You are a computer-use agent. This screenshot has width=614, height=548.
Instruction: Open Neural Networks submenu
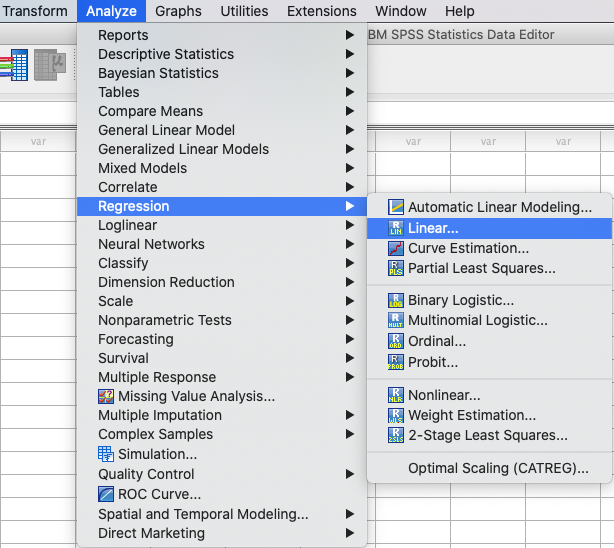(222, 244)
